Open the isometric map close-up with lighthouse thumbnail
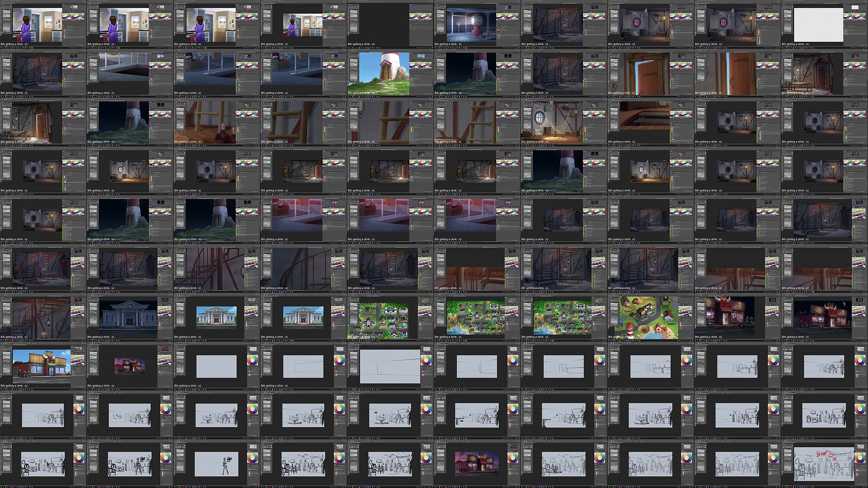Image resolution: width=868 pixels, height=488 pixels. (651, 317)
